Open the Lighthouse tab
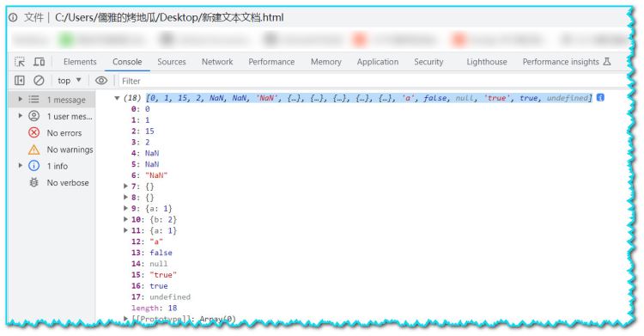Image resolution: width=644 pixels, height=336 pixels. (x=487, y=62)
